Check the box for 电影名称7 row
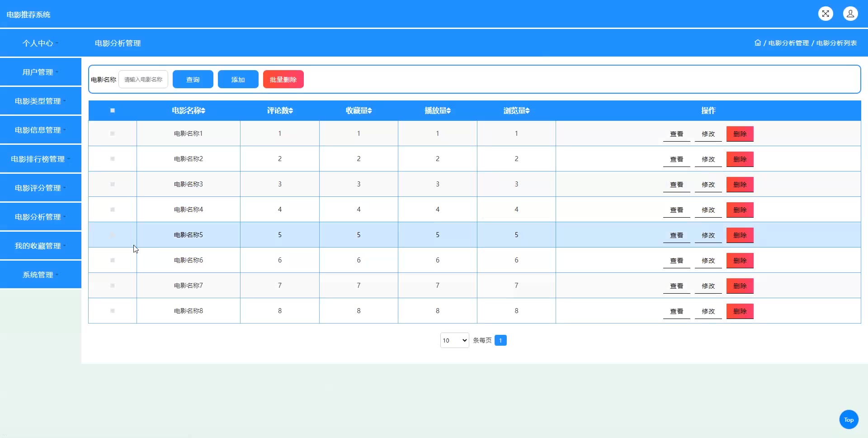 coord(113,286)
